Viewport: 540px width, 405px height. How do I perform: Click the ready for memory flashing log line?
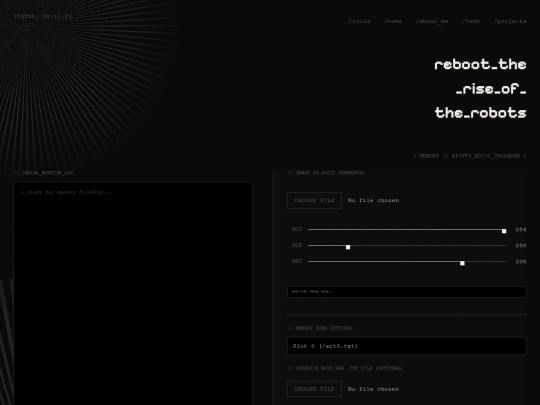point(66,192)
